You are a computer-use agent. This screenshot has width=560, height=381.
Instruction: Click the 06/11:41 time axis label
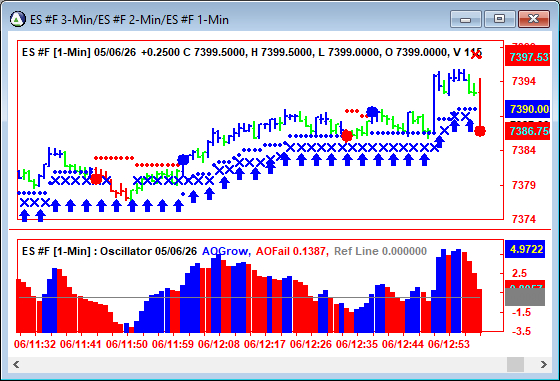tap(81, 344)
